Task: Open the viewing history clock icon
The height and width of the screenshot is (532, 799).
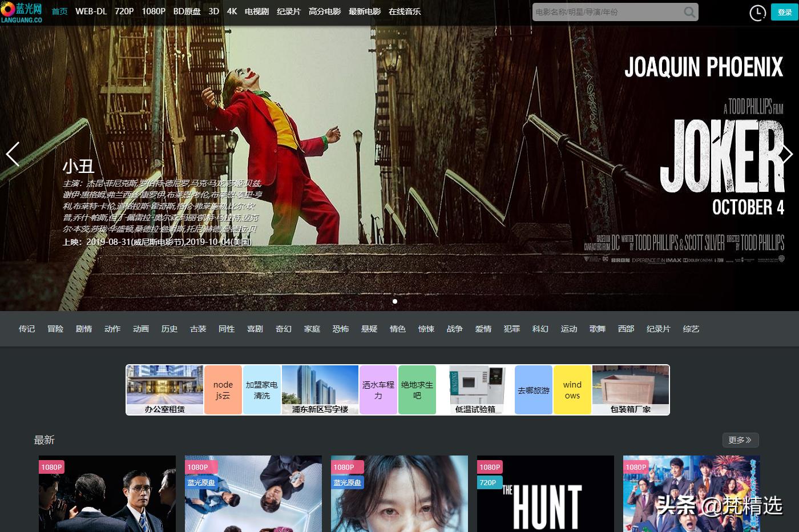Action: pyautogui.click(x=757, y=13)
